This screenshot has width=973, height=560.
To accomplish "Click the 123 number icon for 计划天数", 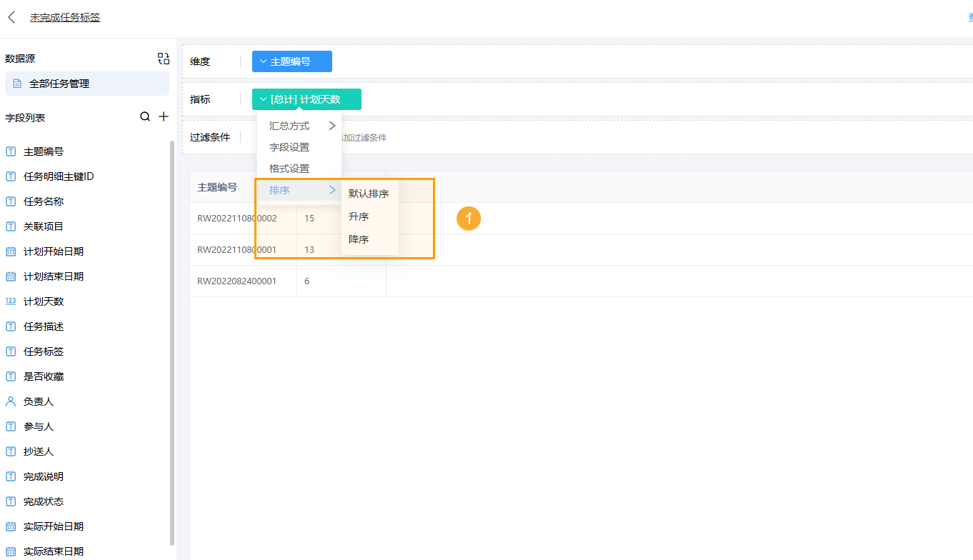I will coord(11,301).
